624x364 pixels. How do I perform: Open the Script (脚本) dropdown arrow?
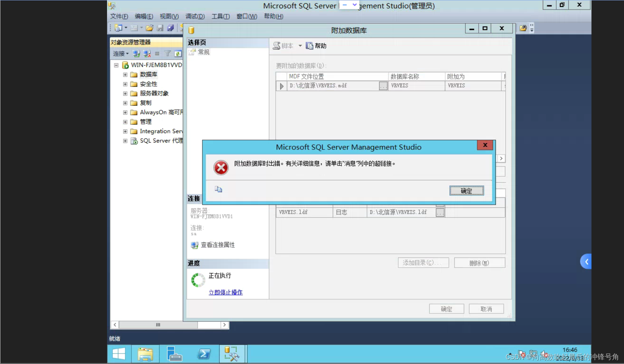pyautogui.click(x=300, y=46)
